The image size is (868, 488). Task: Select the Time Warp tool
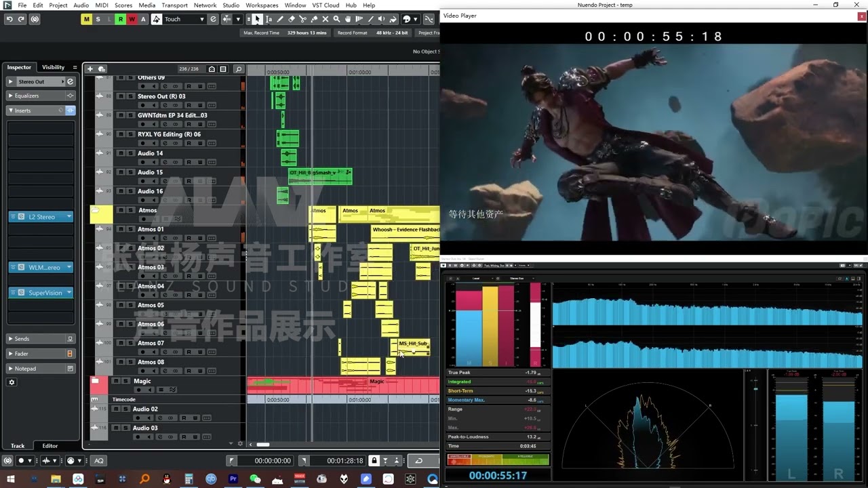pos(359,19)
